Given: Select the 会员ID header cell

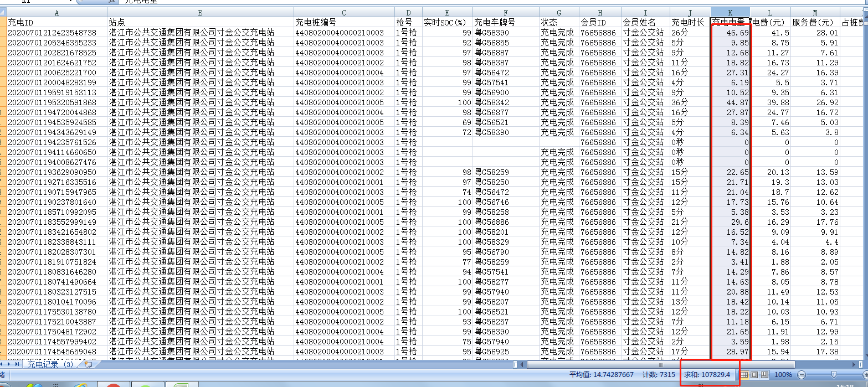Looking at the screenshot, I should tap(600, 23).
